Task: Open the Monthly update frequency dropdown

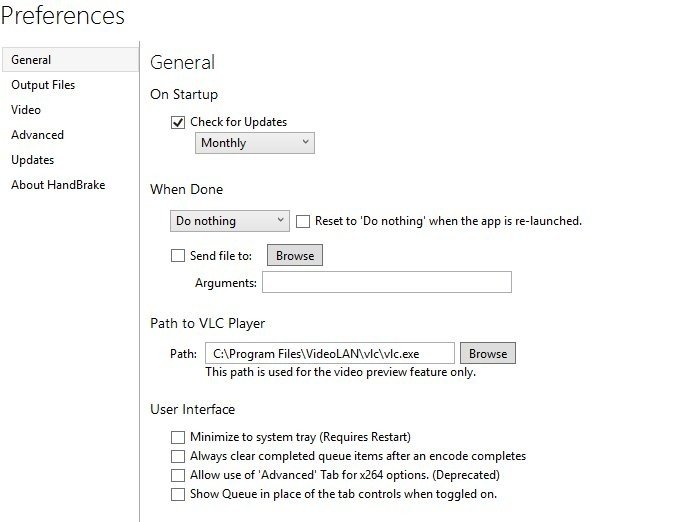Action: click(x=254, y=143)
